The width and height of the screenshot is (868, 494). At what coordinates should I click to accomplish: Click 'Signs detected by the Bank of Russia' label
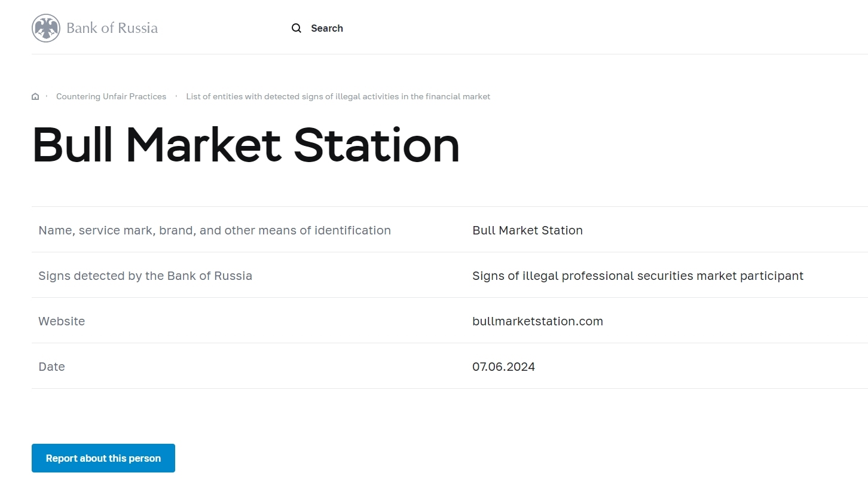pos(145,276)
